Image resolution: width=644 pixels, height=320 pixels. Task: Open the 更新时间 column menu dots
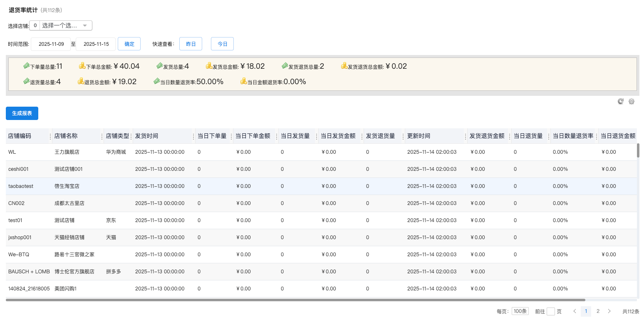466,136
